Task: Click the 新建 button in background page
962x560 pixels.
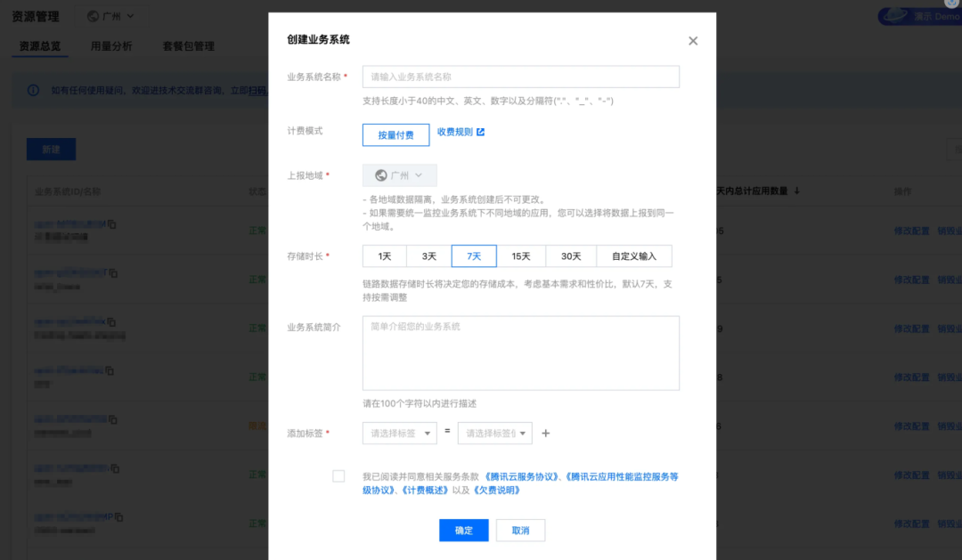Action: (51, 149)
